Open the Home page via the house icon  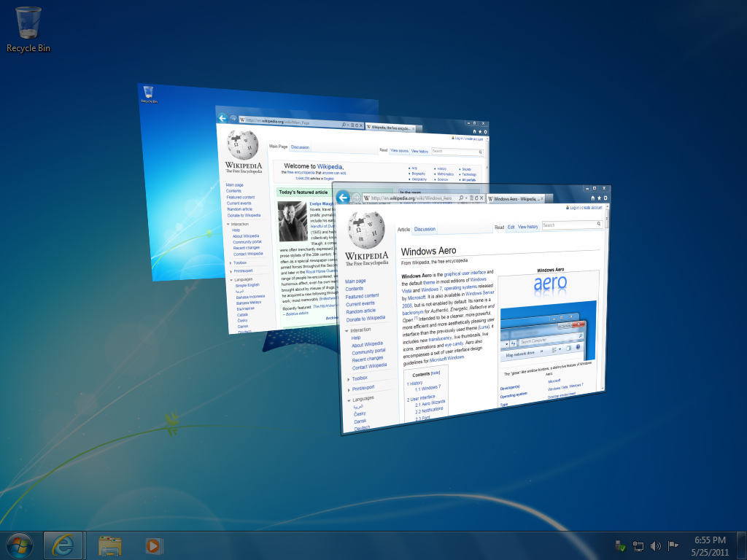(x=592, y=198)
